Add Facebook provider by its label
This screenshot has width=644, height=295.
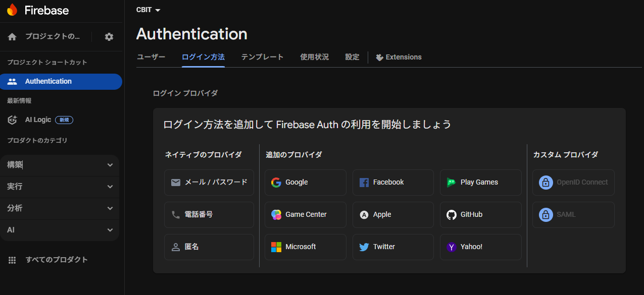(x=388, y=183)
